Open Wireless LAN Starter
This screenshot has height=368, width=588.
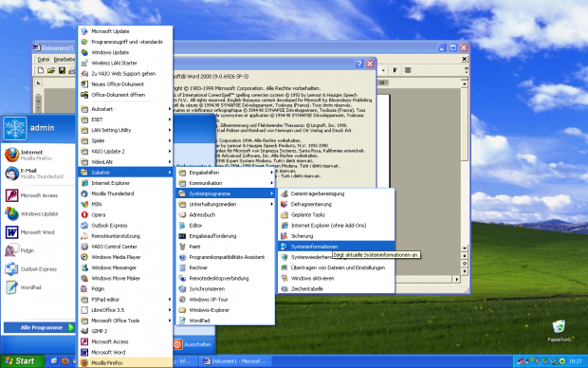125,63
